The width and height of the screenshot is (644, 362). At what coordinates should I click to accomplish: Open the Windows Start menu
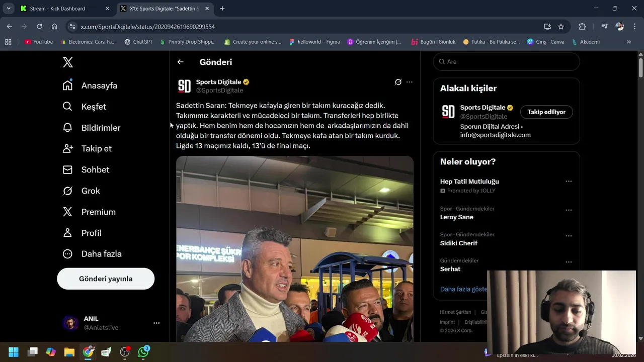[x=14, y=352]
